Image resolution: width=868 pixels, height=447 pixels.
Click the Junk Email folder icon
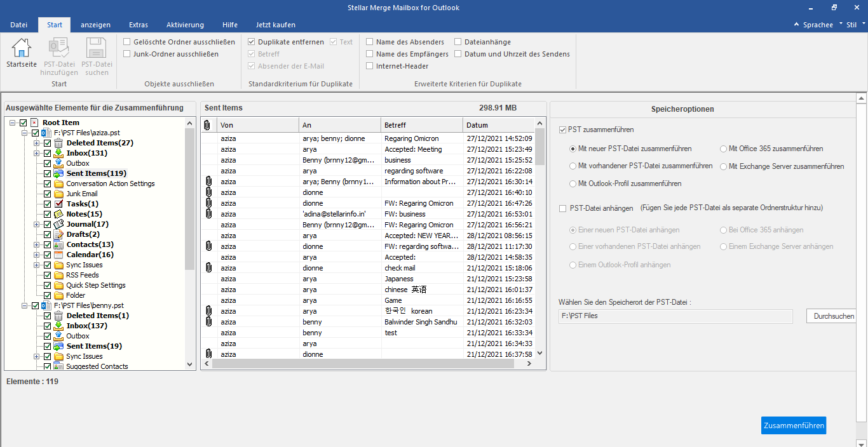click(x=58, y=194)
